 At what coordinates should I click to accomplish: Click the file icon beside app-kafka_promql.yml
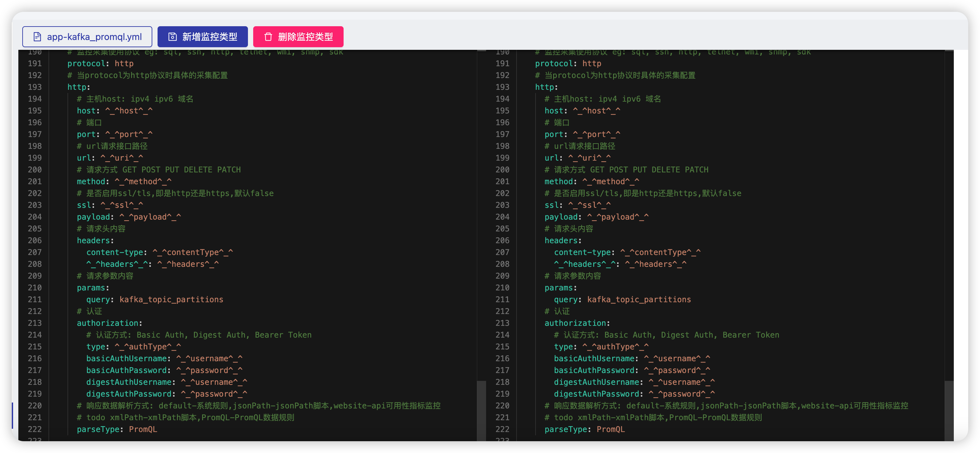[x=37, y=37]
